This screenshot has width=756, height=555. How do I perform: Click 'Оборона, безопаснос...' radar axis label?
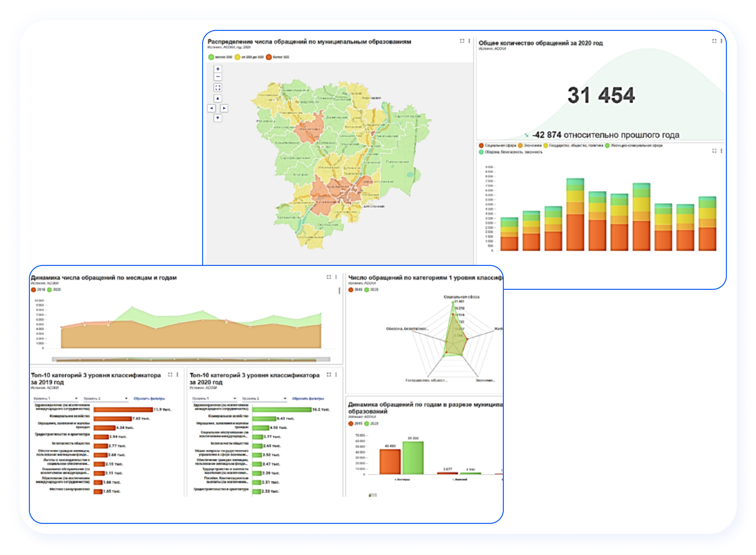(407, 329)
